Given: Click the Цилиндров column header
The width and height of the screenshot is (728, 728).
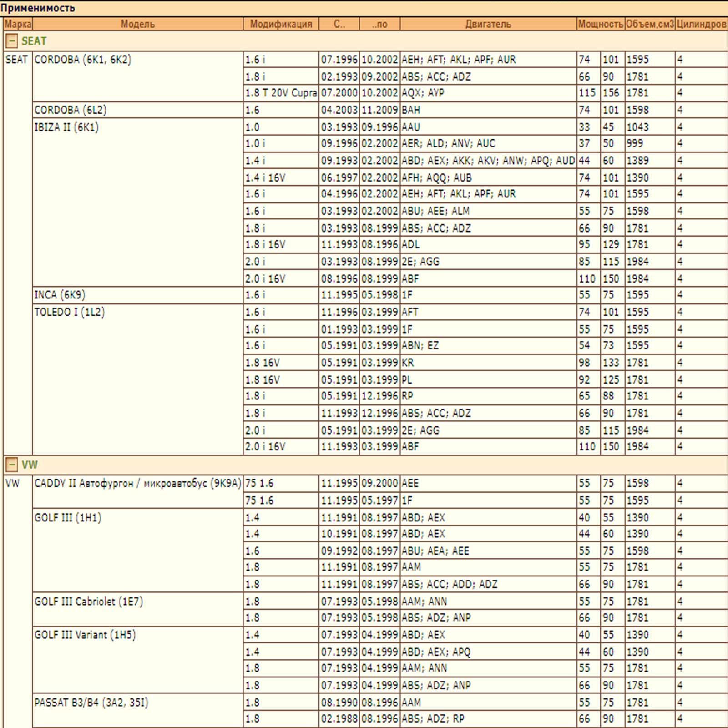Looking at the screenshot, I should pyautogui.click(x=701, y=24).
